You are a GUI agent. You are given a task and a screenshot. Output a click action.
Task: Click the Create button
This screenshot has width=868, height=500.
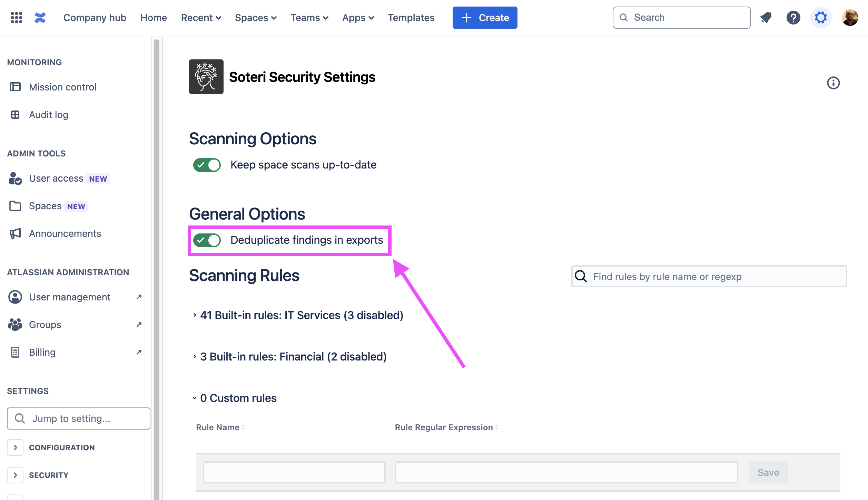click(485, 18)
